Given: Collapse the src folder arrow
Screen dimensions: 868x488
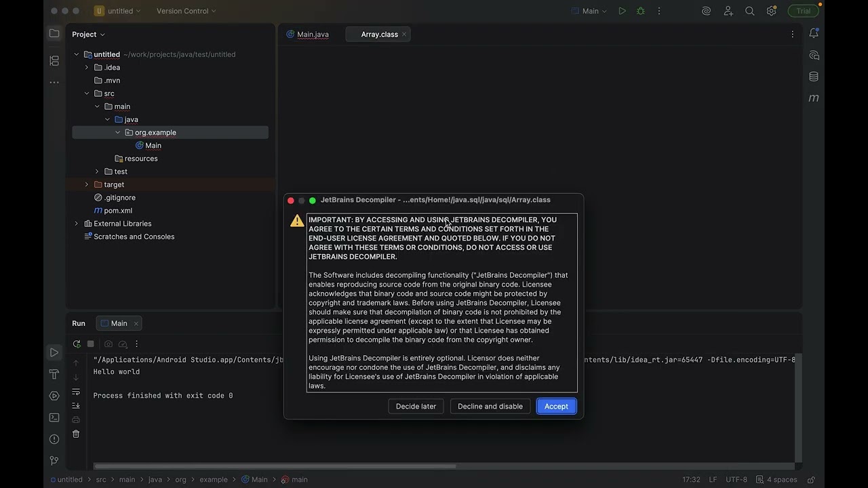Looking at the screenshot, I should [x=87, y=94].
